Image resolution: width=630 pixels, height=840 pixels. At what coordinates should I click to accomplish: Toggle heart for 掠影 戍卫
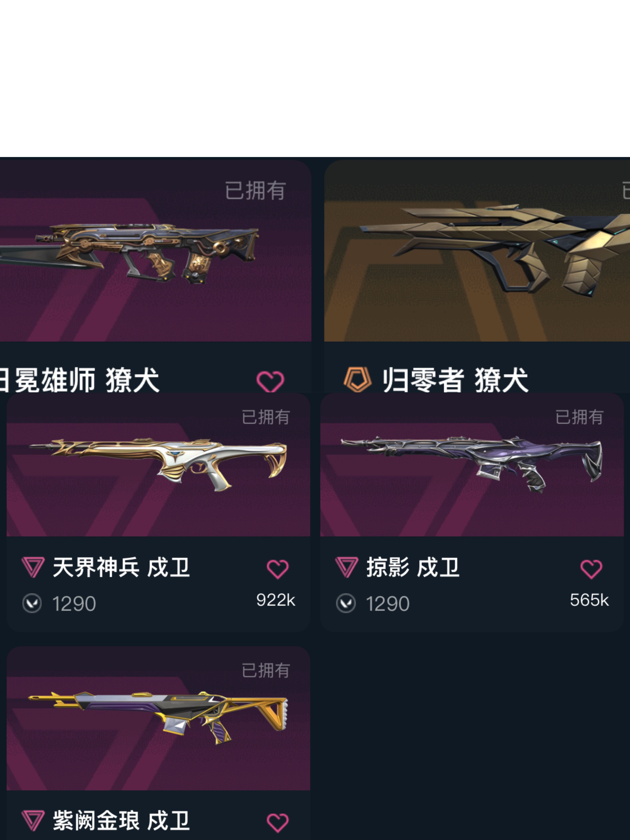(591, 569)
